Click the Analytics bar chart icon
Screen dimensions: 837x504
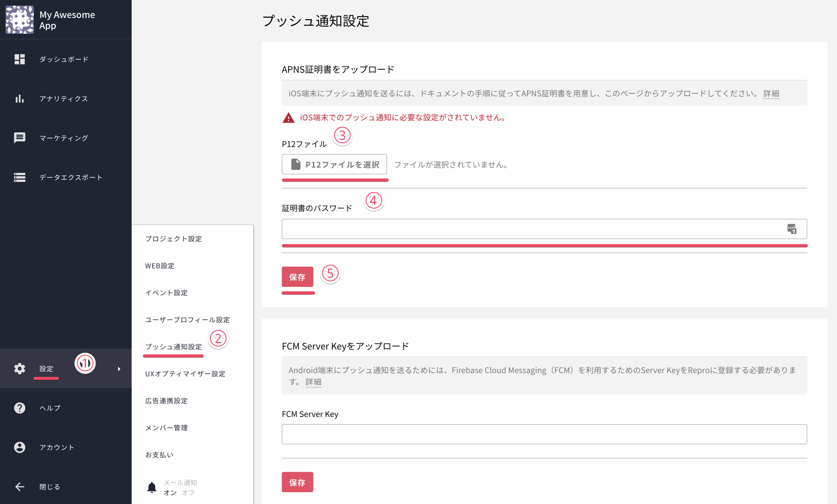(x=19, y=99)
